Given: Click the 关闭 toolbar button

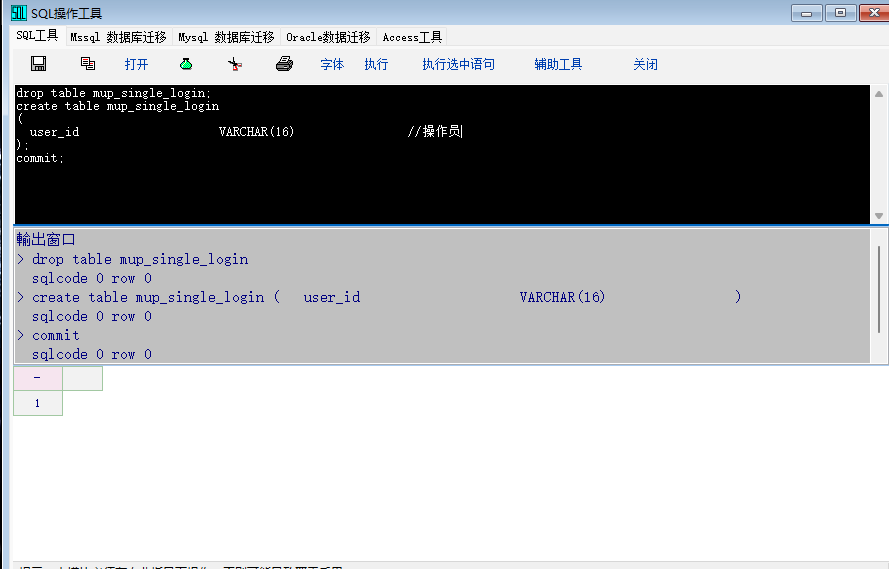Looking at the screenshot, I should (x=645, y=64).
